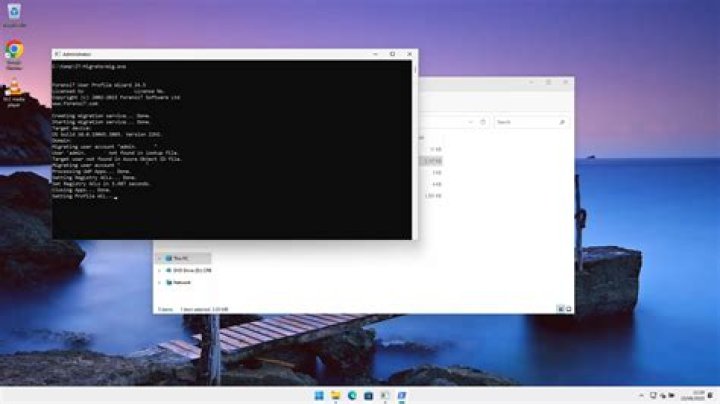Click the command prompt title bar icon
The height and width of the screenshot is (404, 720).
tap(58, 54)
